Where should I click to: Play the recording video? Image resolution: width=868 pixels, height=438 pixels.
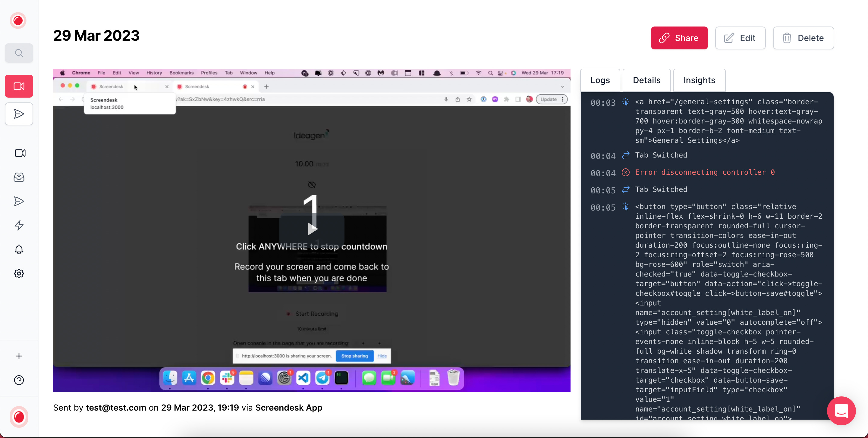[x=312, y=229]
